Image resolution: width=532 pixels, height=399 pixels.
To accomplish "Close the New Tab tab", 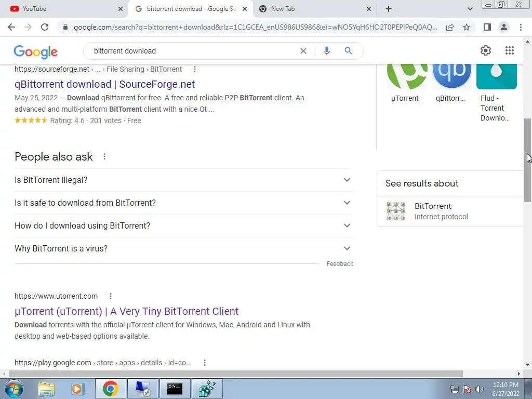I will coord(369,9).
